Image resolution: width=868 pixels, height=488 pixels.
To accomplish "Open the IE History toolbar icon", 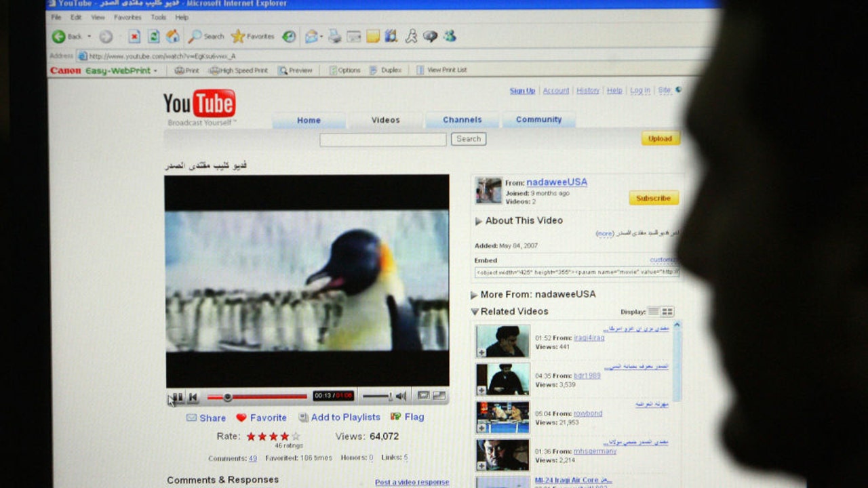I will pyautogui.click(x=289, y=37).
